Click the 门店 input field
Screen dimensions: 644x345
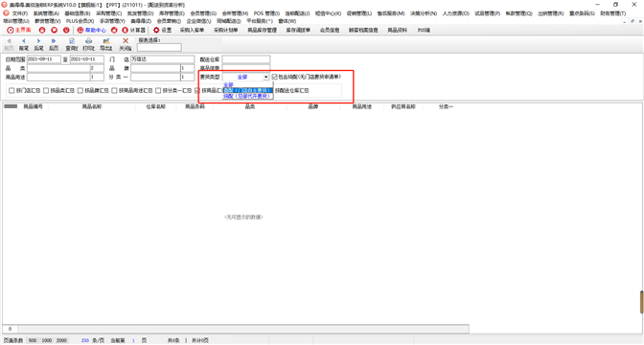tap(163, 59)
